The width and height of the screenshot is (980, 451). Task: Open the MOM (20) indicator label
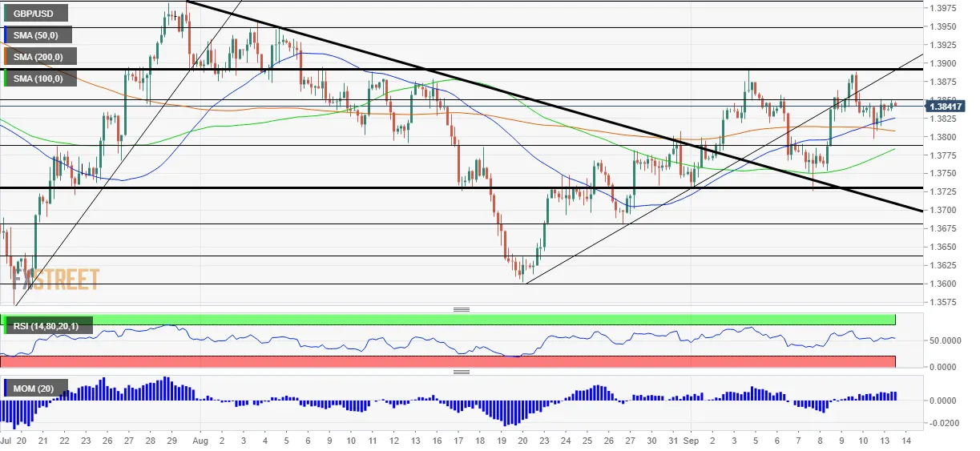tap(35, 389)
